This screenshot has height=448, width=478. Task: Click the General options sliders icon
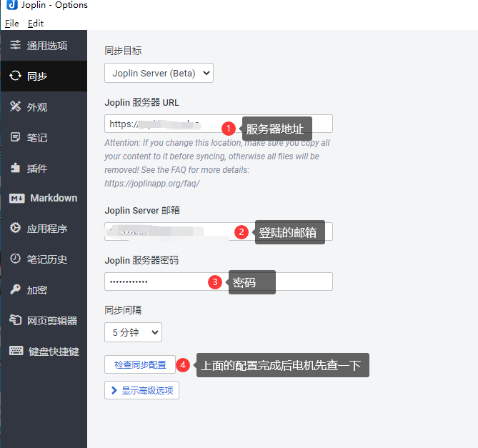tap(15, 46)
